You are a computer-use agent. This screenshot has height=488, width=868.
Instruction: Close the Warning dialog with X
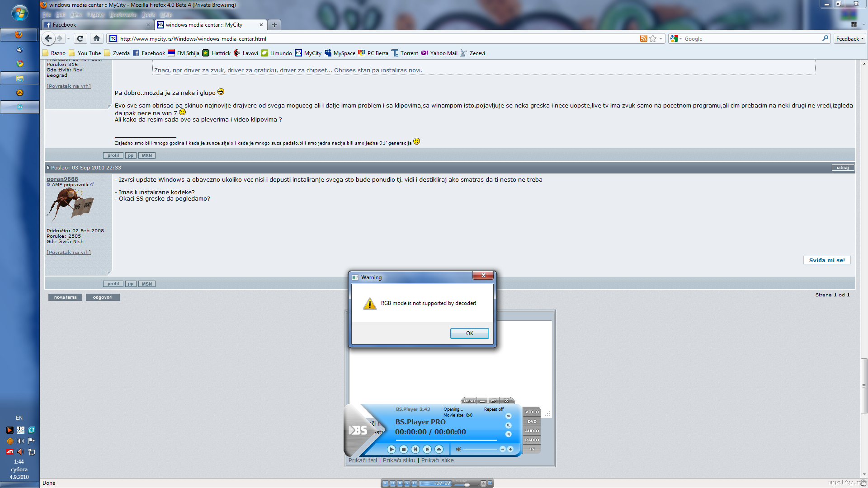(x=483, y=275)
